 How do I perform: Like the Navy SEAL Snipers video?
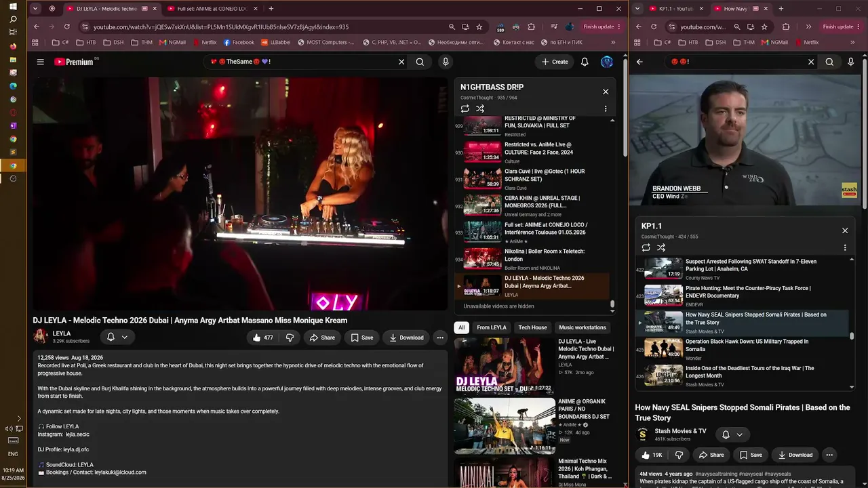651,455
